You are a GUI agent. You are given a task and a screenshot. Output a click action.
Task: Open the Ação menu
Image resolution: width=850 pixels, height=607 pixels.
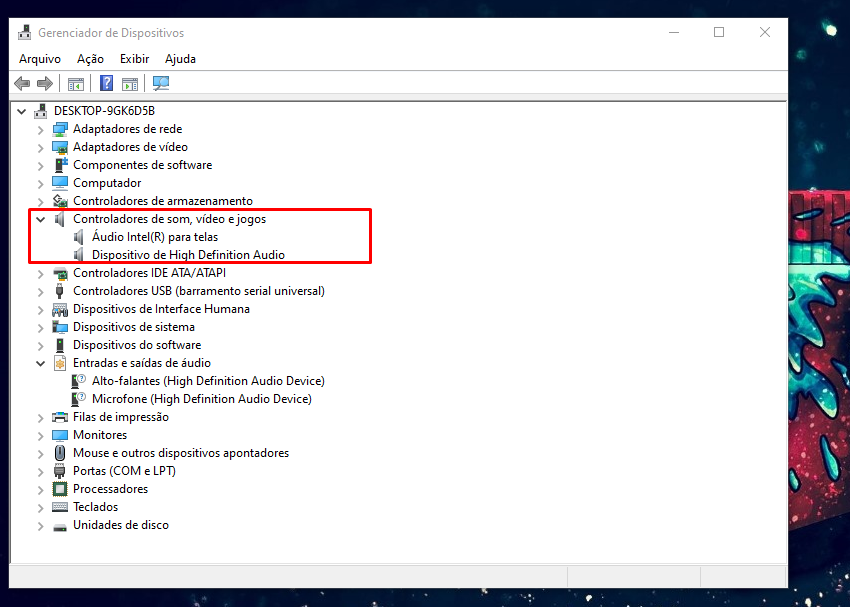(x=90, y=59)
